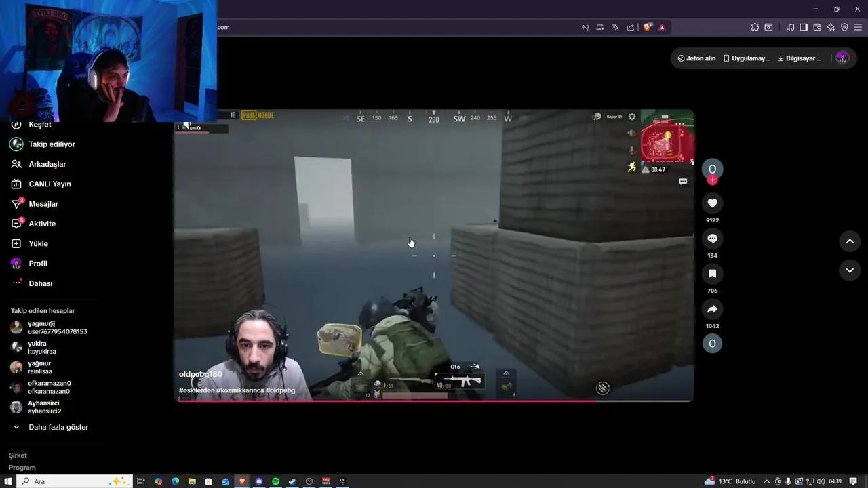This screenshot has width=868, height=488.
Task: Open the sound disc below share
Action: 712,344
